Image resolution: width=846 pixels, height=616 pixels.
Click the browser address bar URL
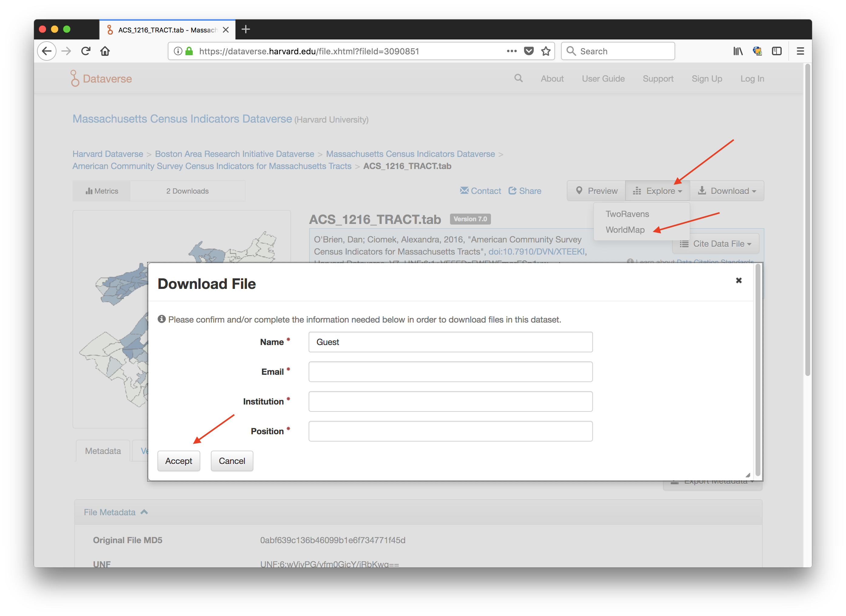tap(309, 51)
